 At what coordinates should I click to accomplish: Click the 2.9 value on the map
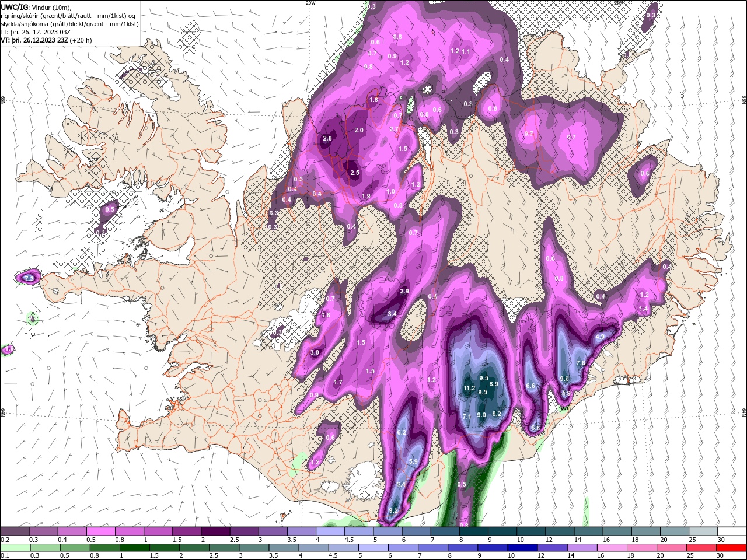pos(404,291)
